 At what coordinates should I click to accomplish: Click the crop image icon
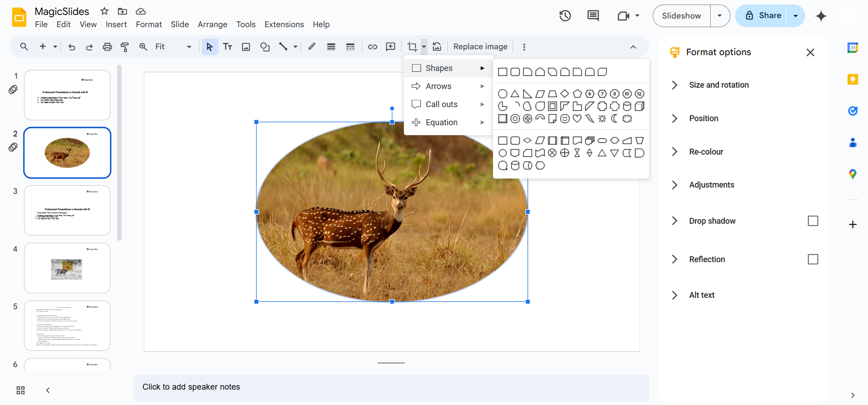tap(412, 47)
